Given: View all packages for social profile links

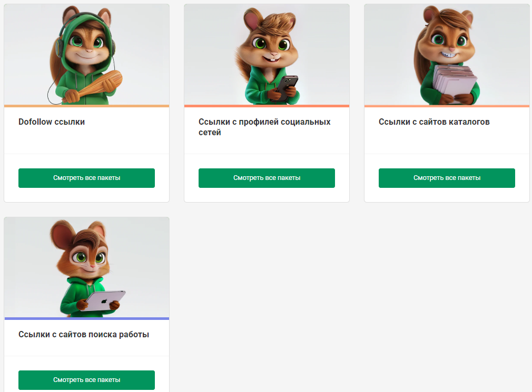Looking at the screenshot, I should [x=267, y=178].
